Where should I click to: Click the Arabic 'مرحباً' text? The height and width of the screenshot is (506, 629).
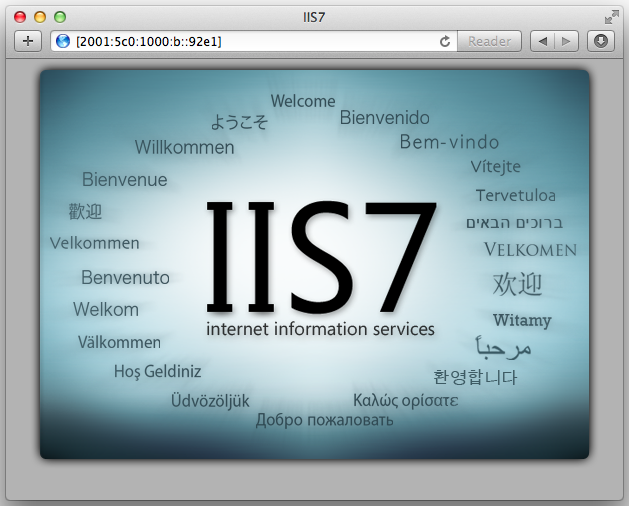pos(504,347)
